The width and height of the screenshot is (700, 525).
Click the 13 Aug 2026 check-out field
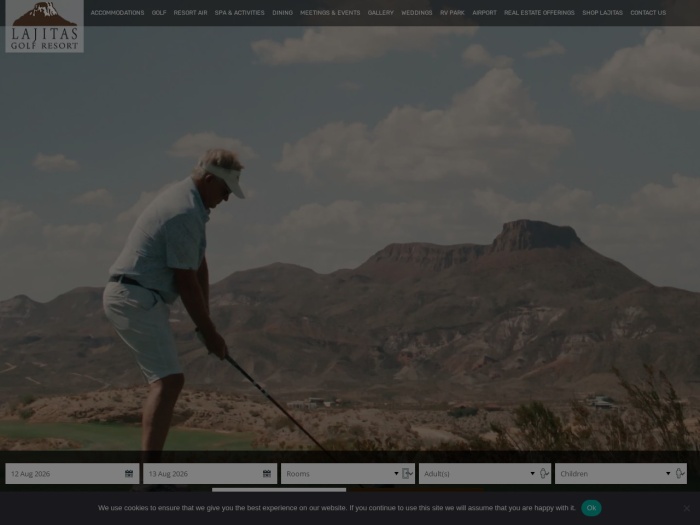(210, 474)
